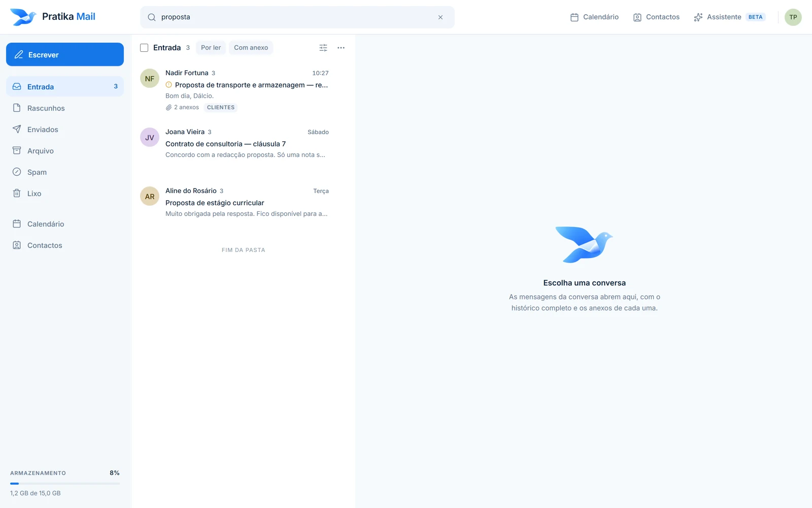Open the filter sliders icon
This screenshot has width=812, height=508.
[x=323, y=48]
